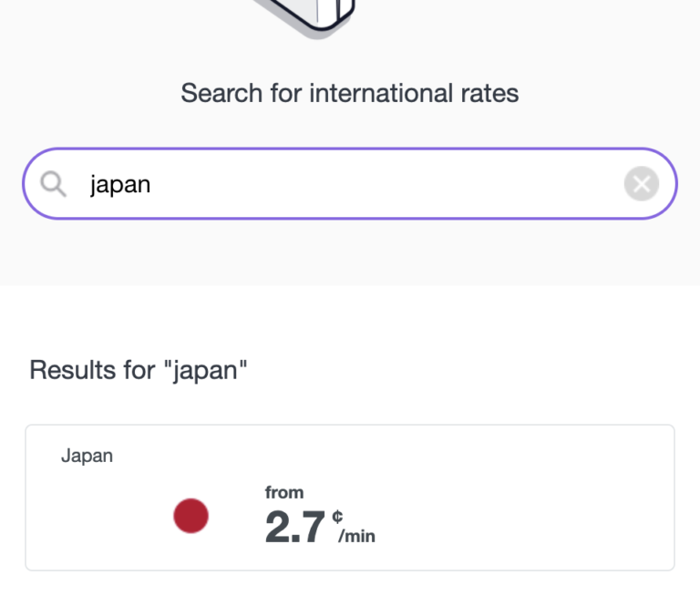Viewport: 700px width, 596px height.
Task: Click the typed word "japan" in search box
Action: click(x=119, y=185)
